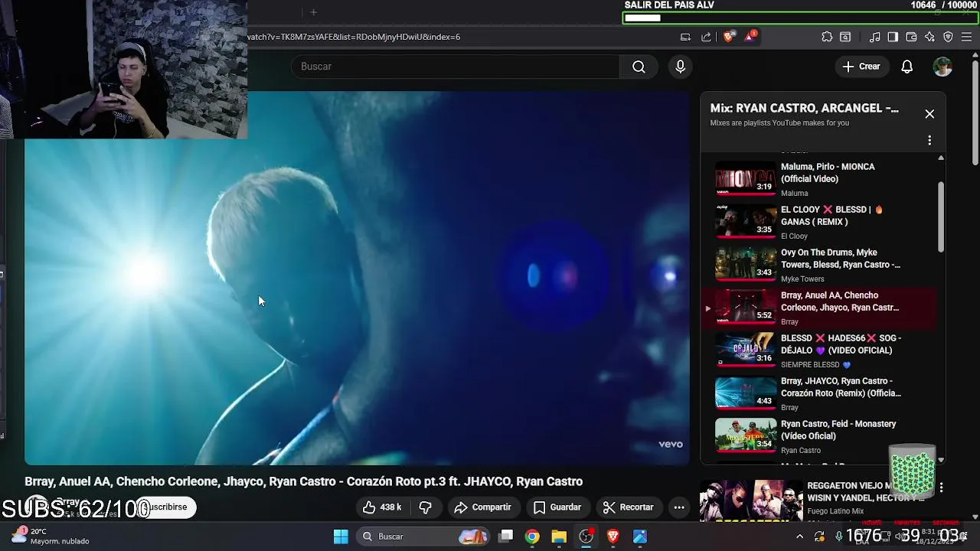The image size is (980, 551).
Task: Click "Myke Towers" channel text in playlist
Action: click(802, 279)
